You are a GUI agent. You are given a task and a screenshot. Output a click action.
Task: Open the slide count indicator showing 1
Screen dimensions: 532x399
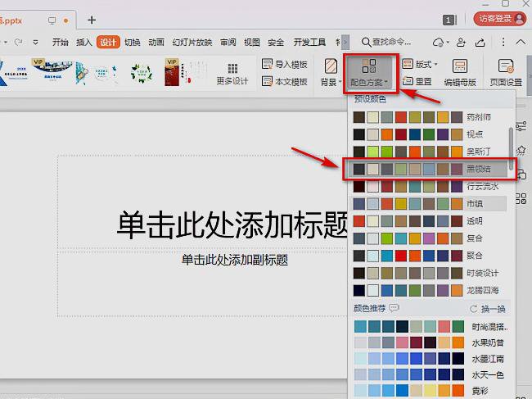[x=449, y=20]
